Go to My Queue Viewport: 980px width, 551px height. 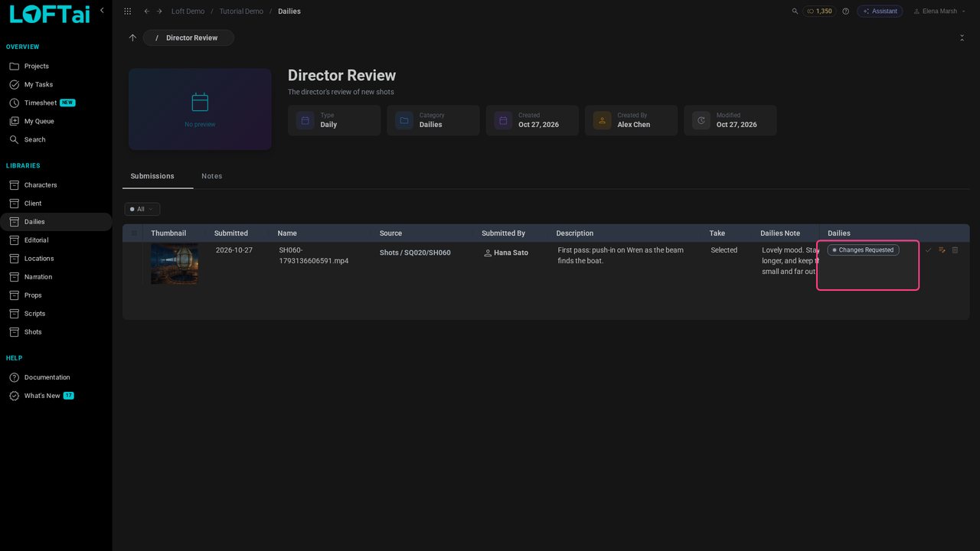(x=56, y=122)
